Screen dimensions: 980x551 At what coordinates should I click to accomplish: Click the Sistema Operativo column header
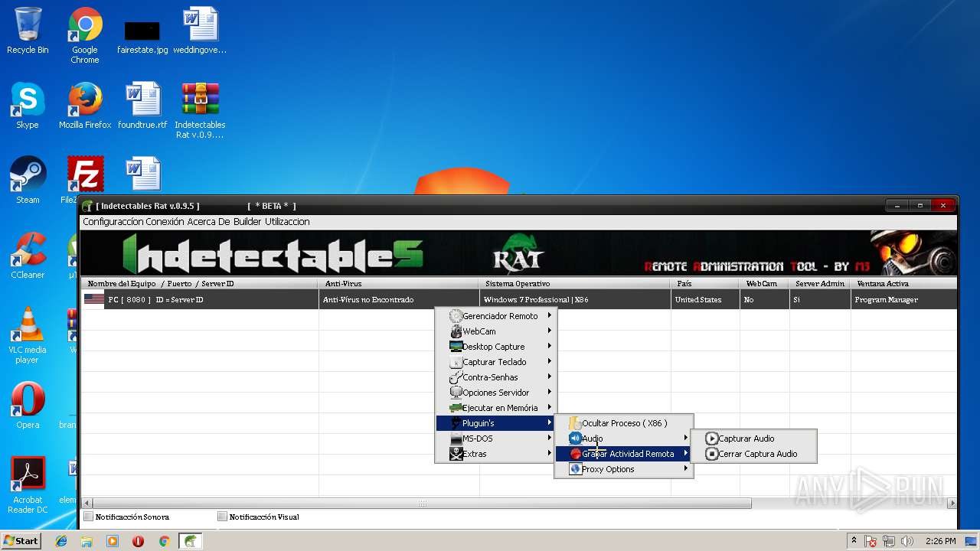pyautogui.click(x=575, y=284)
